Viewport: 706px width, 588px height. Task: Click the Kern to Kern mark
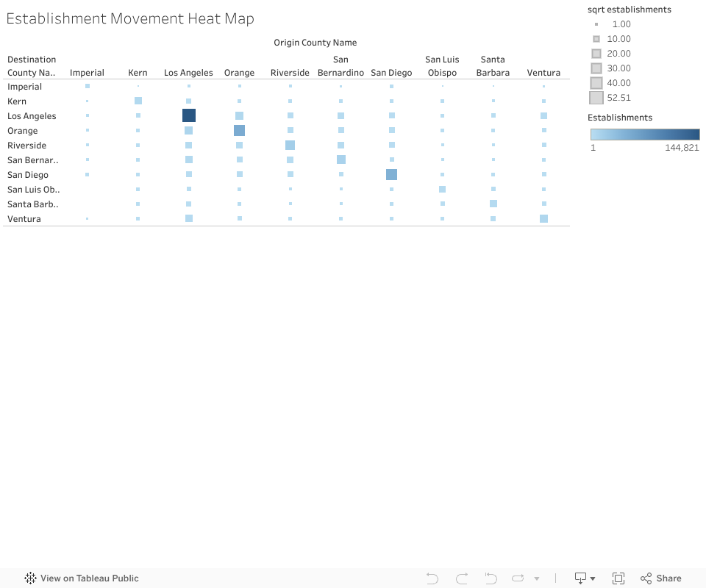138,101
